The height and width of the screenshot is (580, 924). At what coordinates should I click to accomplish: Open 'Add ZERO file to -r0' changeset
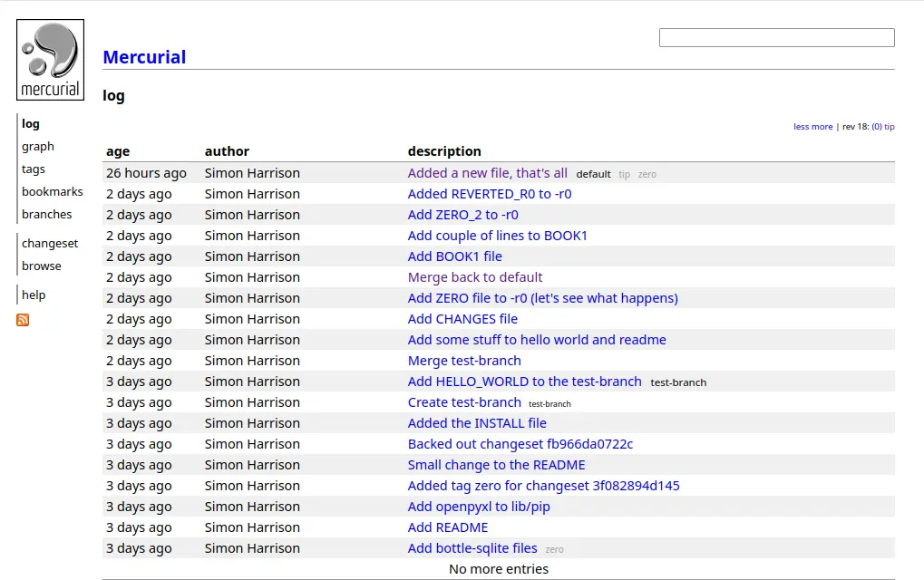pos(543,298)
